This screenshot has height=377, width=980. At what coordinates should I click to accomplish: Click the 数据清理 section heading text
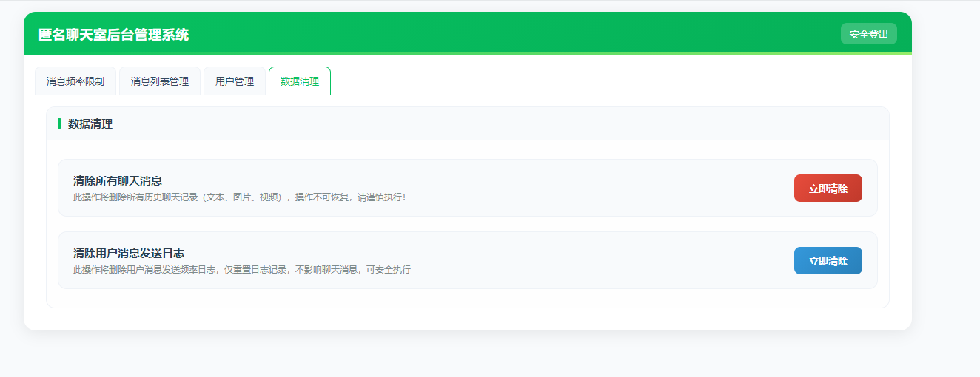click(90, 124)
